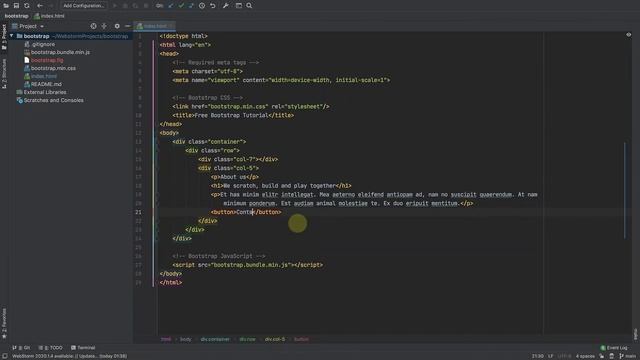This screenshot has width=640, height=360.
Task: Click the h1 'We scratch, build and play together' line
Action: pos(281,186)
